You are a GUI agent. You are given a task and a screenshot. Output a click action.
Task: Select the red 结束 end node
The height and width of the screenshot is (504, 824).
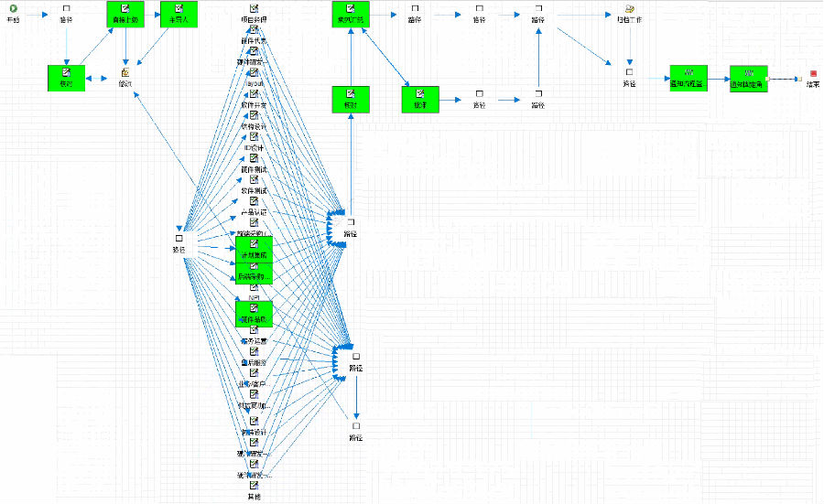coord(812,73)
